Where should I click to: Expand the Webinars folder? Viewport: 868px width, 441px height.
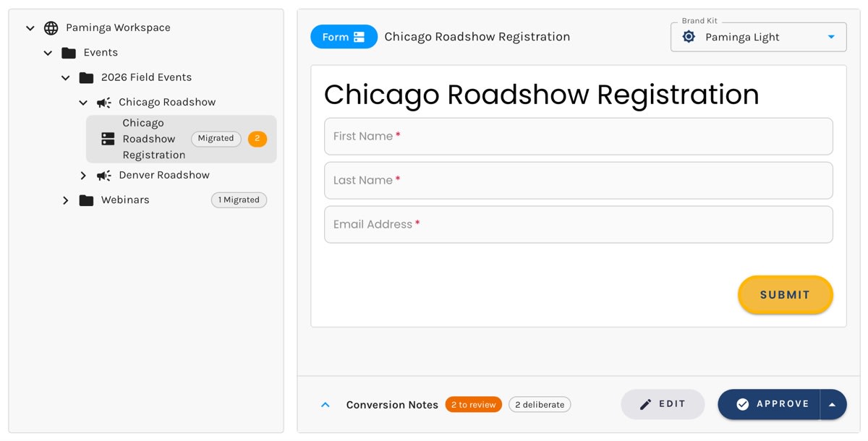65,200
